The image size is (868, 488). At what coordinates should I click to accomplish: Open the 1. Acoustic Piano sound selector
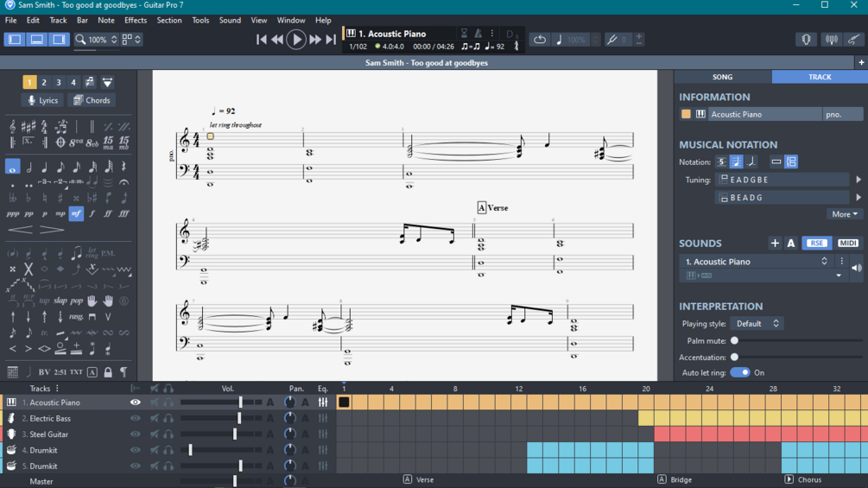[757, 262]
